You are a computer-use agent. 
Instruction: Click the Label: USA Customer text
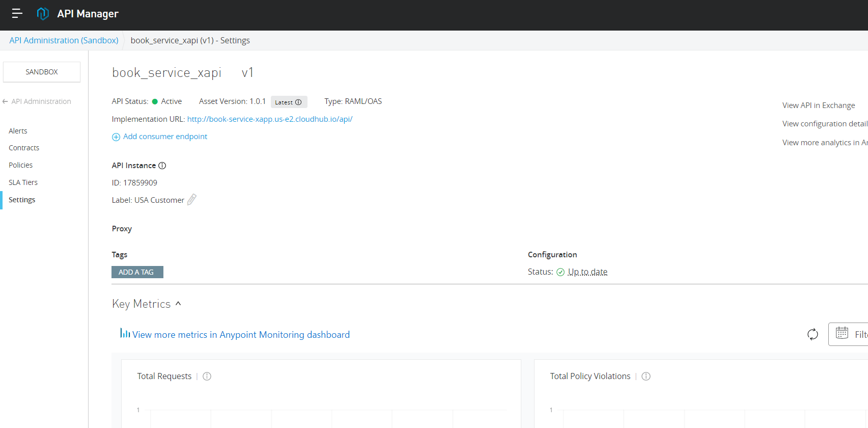(x=148, y=200)
